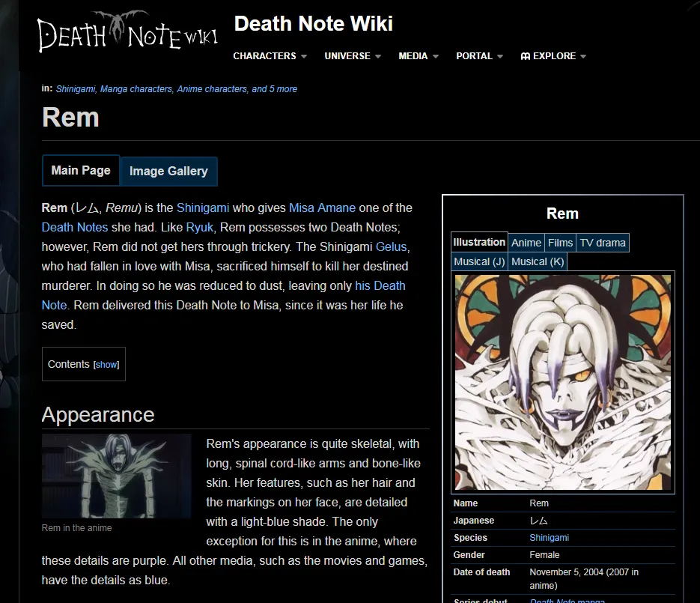Select the Illustration infobox tab

[479, 242]
